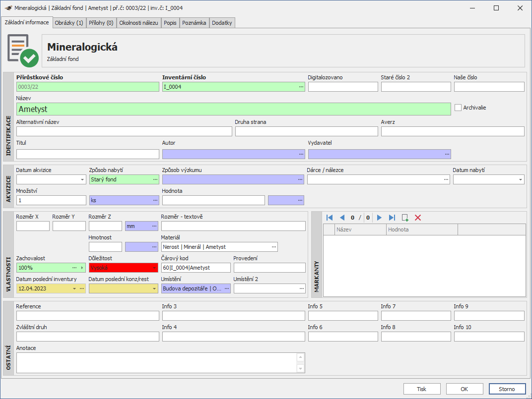Open Poznámka tab
This screenshot has width=532, height=399.
pyautogui.click(x=194, y=23)
